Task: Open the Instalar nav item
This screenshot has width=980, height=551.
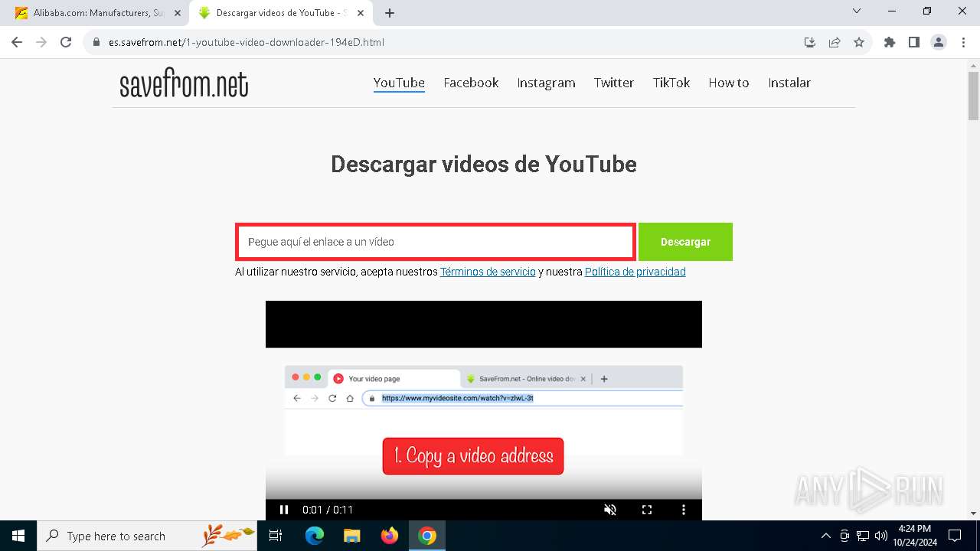Action: 789,83
